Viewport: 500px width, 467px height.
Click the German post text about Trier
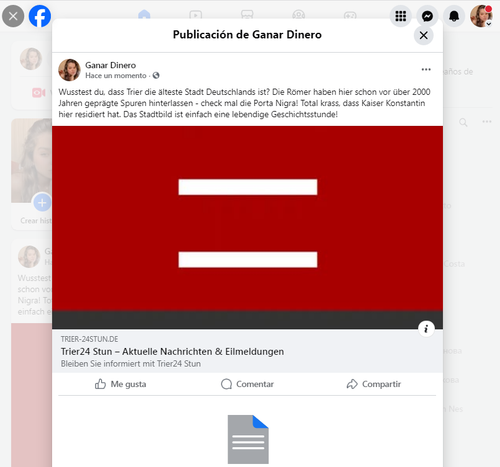tap(244, 103)
